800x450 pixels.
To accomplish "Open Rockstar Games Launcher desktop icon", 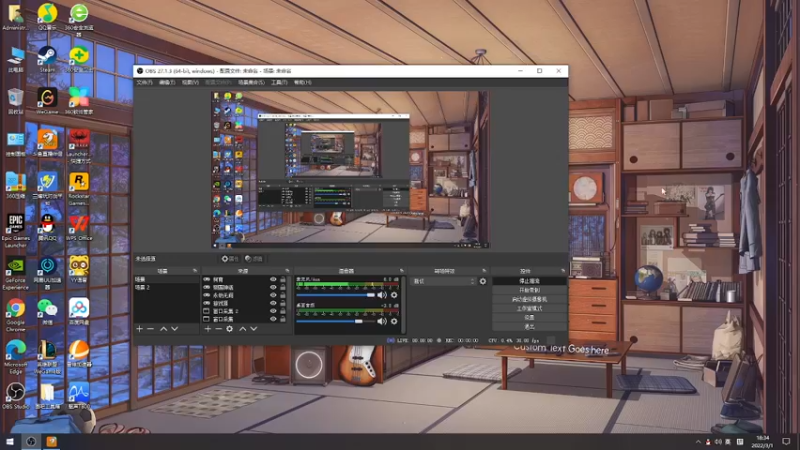I will pos(79,189).
